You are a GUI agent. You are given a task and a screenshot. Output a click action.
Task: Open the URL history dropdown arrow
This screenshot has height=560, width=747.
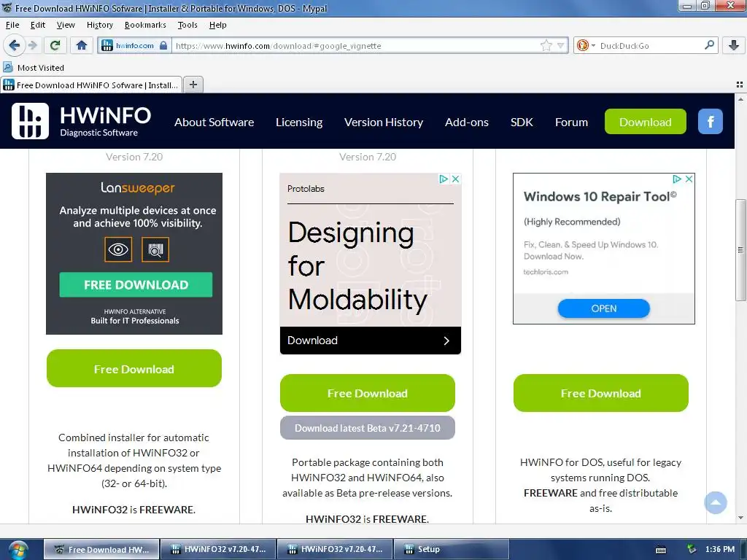pyautogui.click(x=561, y=46)
